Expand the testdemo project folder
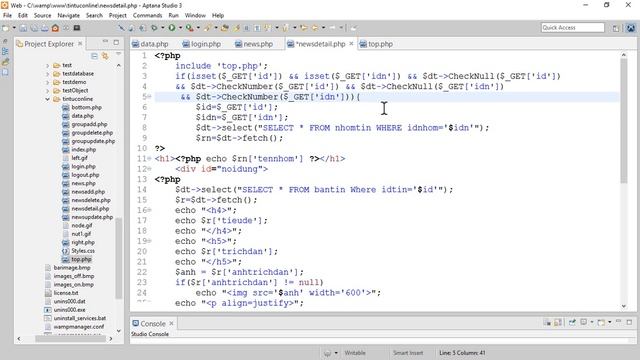Screen dimensions: 640x360 pos(47,82)
